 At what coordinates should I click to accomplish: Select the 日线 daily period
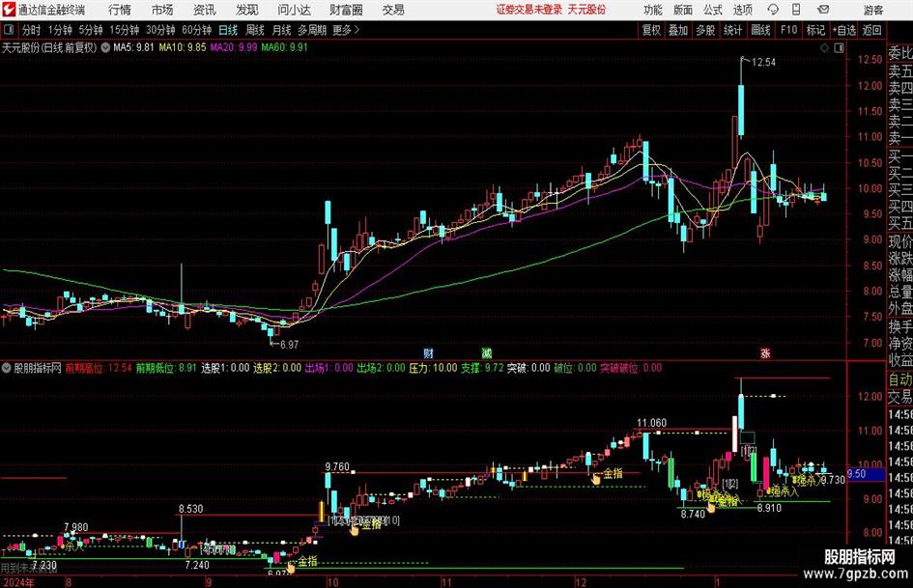click(x=228, y=30)
